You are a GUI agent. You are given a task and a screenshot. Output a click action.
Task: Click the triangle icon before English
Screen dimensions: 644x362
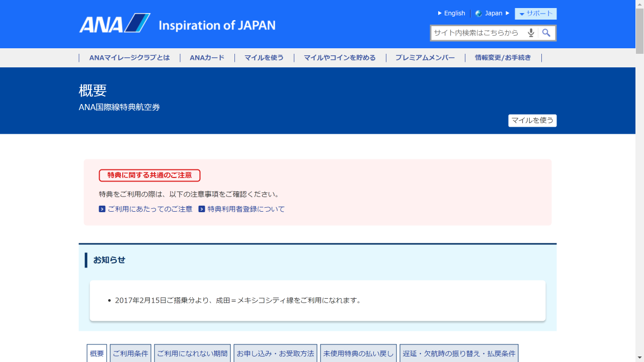click(x=440, y=13)
